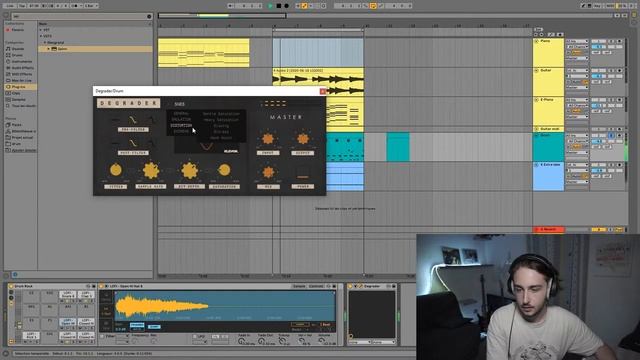This screenshot has height=360, width=640.
Task: Click Pre-Colour left arrow in Degrader
Action: pos(115,120)
